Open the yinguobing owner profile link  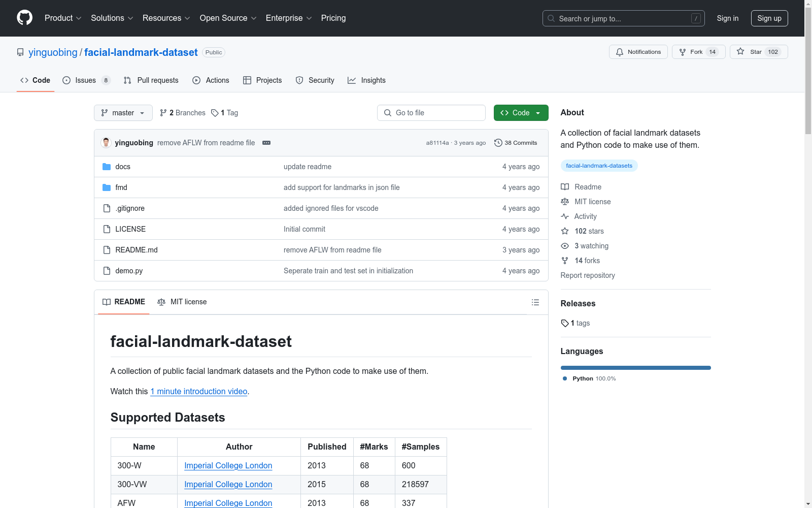point(53,52)
